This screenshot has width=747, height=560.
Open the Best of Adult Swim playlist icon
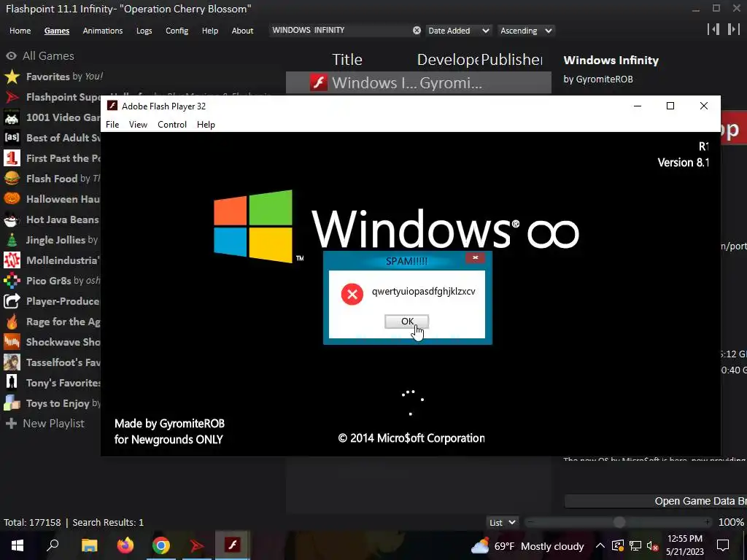[12, 138]
